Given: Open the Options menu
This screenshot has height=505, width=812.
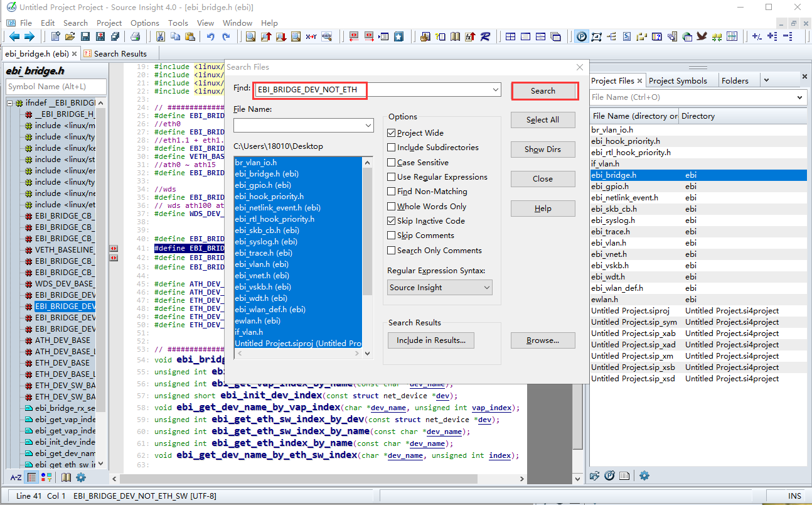Looking at the screenshot, I should pos(145,23).
